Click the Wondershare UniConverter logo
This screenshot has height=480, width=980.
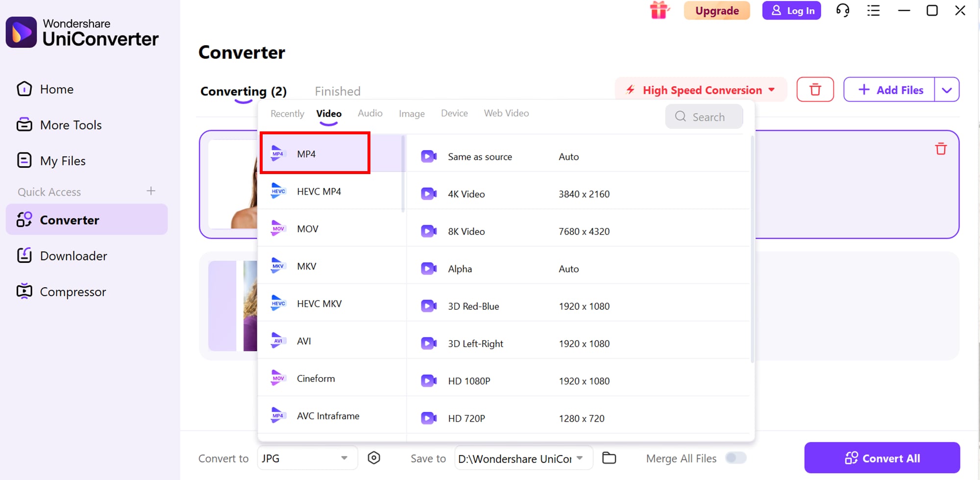coord(82,32)
